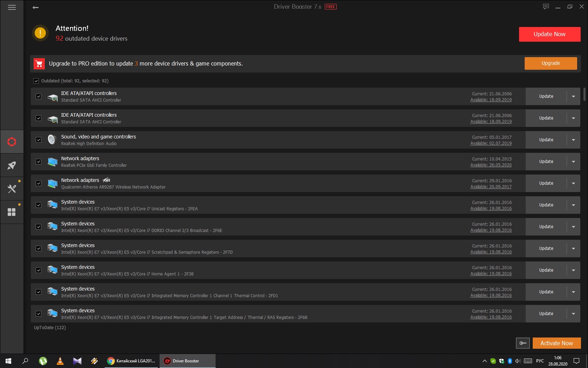Open Winamp from the taskbar
The image size is (588, 368).
94,361
